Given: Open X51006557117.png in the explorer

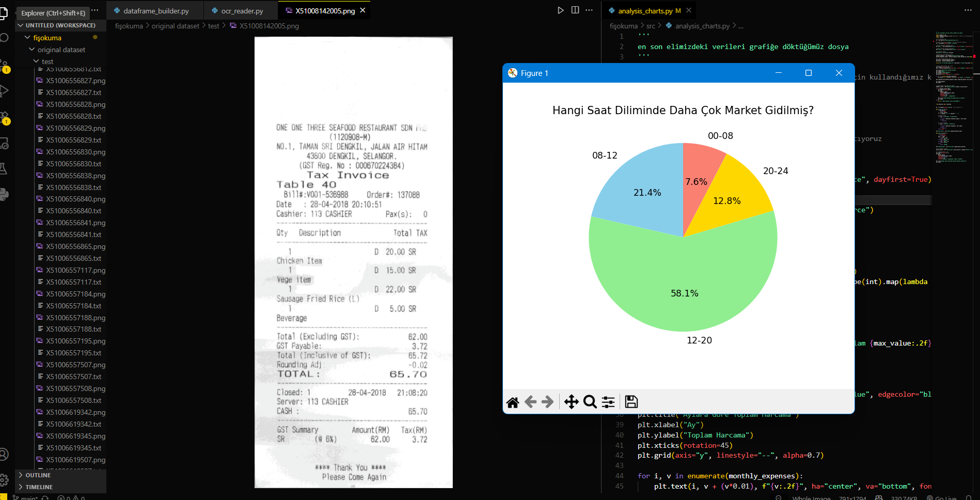Looking at the screenshot, I should coord(75,270).
